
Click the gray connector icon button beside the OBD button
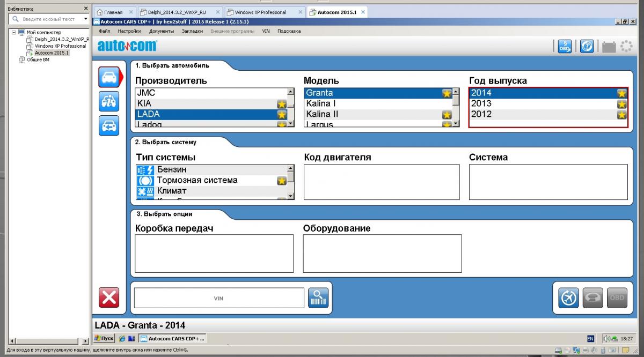click(592, 297)
